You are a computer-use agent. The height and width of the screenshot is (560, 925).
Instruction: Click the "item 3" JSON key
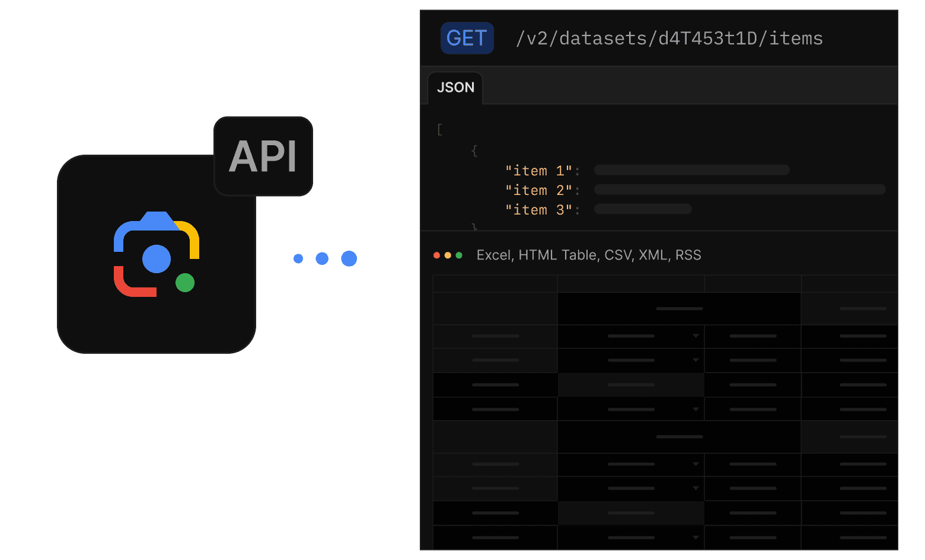(x=539, y=210)
